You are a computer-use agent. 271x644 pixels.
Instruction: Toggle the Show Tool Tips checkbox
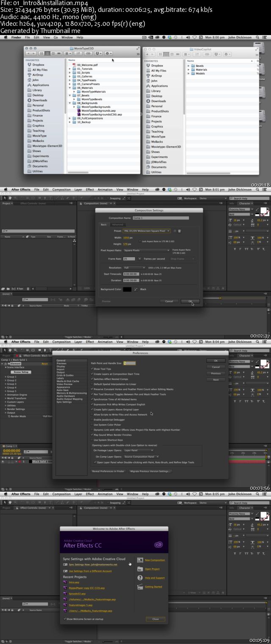pos(92,369)
